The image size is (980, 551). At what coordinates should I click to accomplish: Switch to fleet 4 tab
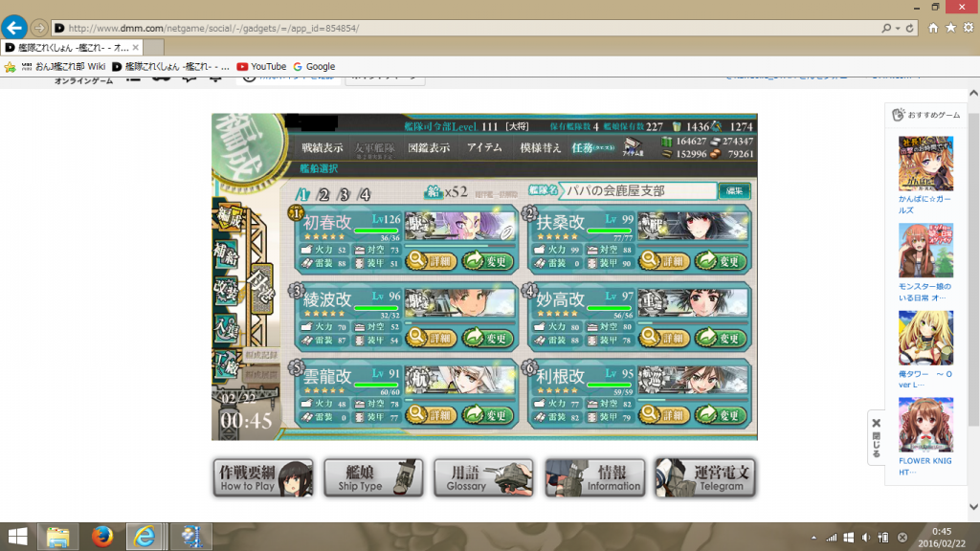[365, 194]
